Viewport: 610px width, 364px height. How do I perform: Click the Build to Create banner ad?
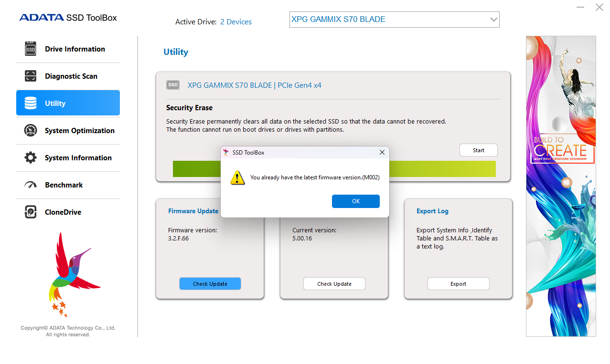click(x=561, y=186)
